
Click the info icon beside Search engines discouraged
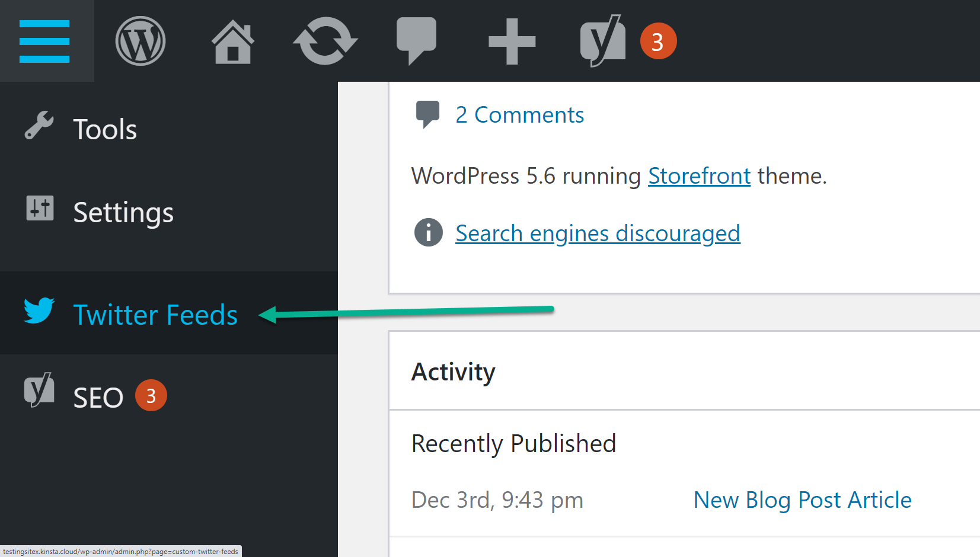[x=428, y=232]
